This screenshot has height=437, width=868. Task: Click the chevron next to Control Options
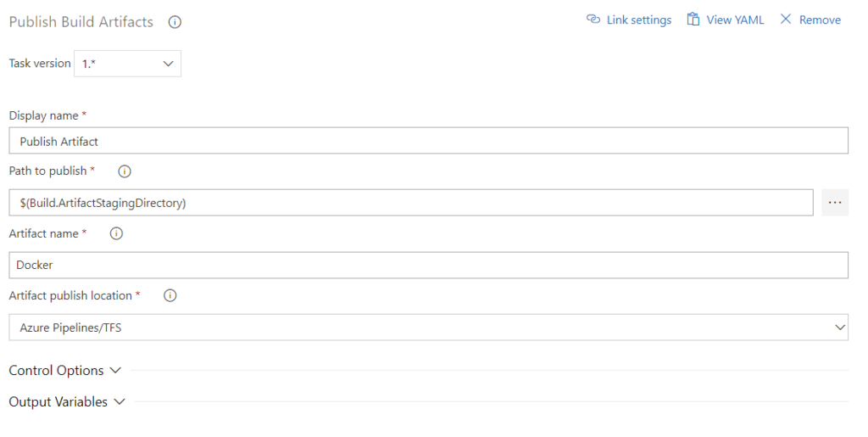[x=115, y=371]
